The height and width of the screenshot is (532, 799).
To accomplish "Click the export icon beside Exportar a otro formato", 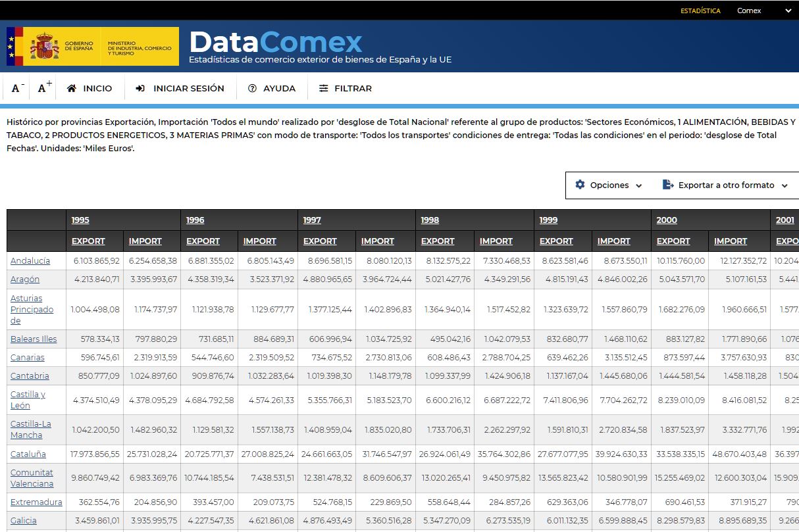I will tap(667, 185).
